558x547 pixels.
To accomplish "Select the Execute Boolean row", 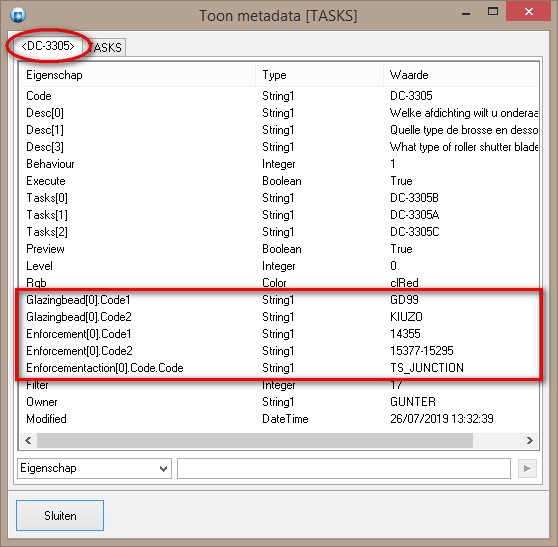I will tap(279, 181).
